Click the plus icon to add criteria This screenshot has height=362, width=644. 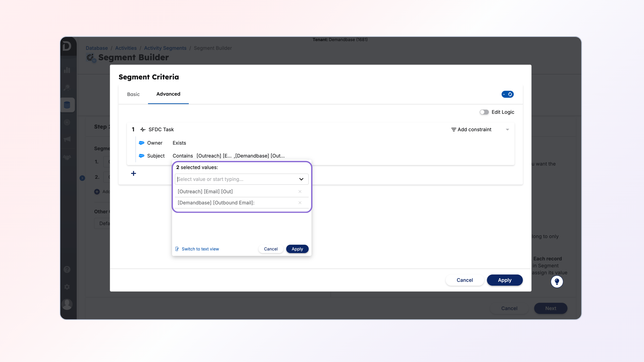pos(133,173)
